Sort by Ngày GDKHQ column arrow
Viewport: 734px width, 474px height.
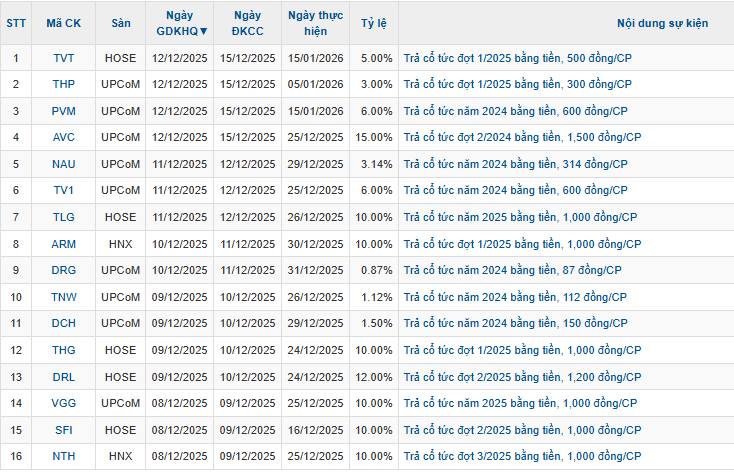[203, 31]
